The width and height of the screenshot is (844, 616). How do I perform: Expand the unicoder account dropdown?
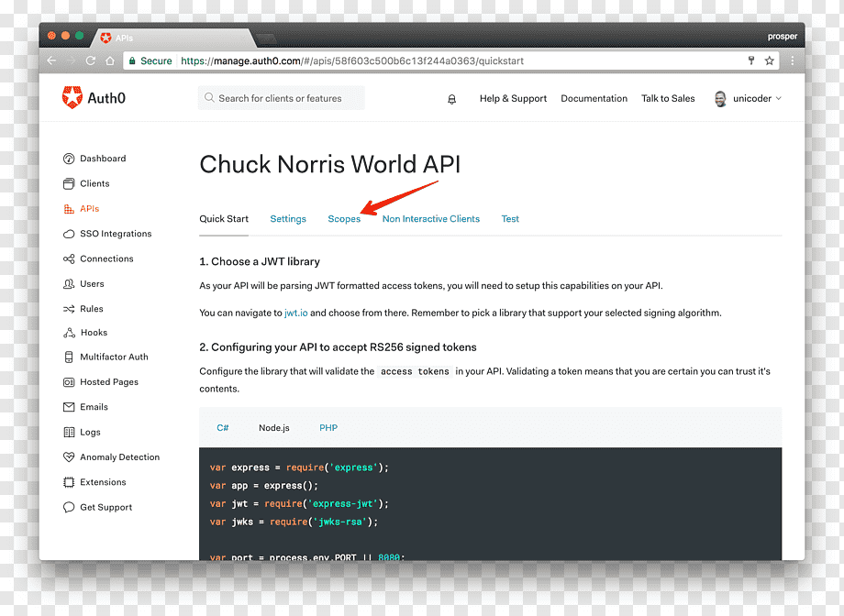pyautogui.click(x=749, y=98)
